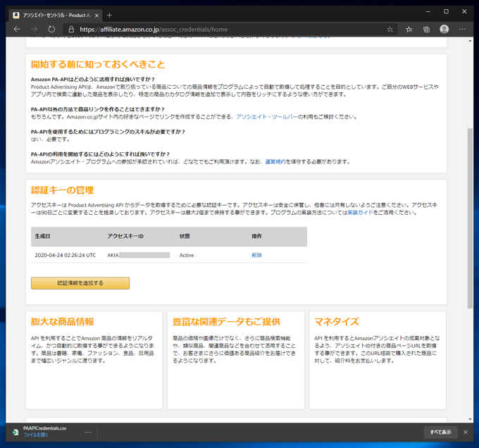Image resolution: width=479 pixels, height=448 pixels.
Task: Click the 開始する前に知っておくべきこと heading
Action: click(x=98, y=64)
